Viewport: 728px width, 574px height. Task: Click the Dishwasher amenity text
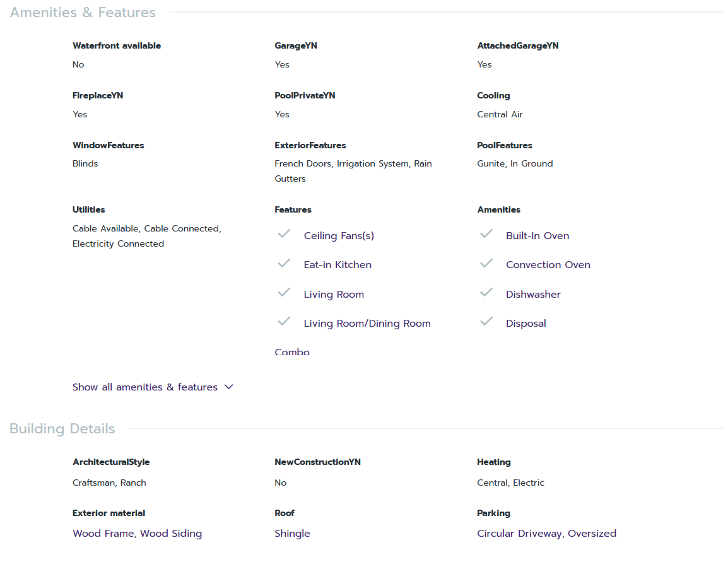pos(533,295)
